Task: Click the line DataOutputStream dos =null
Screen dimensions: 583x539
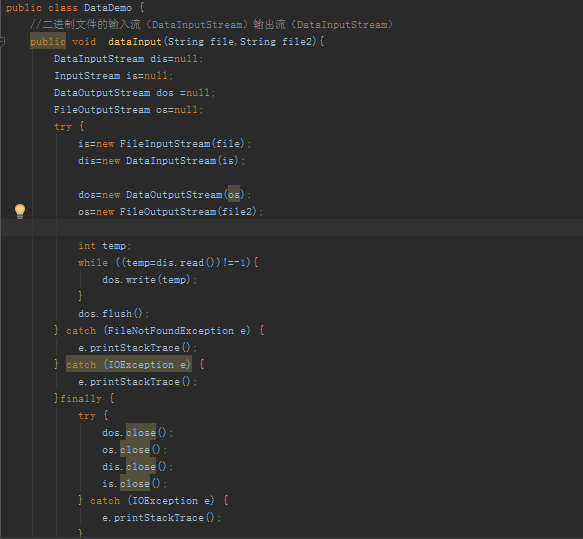Action: [135, 93]
